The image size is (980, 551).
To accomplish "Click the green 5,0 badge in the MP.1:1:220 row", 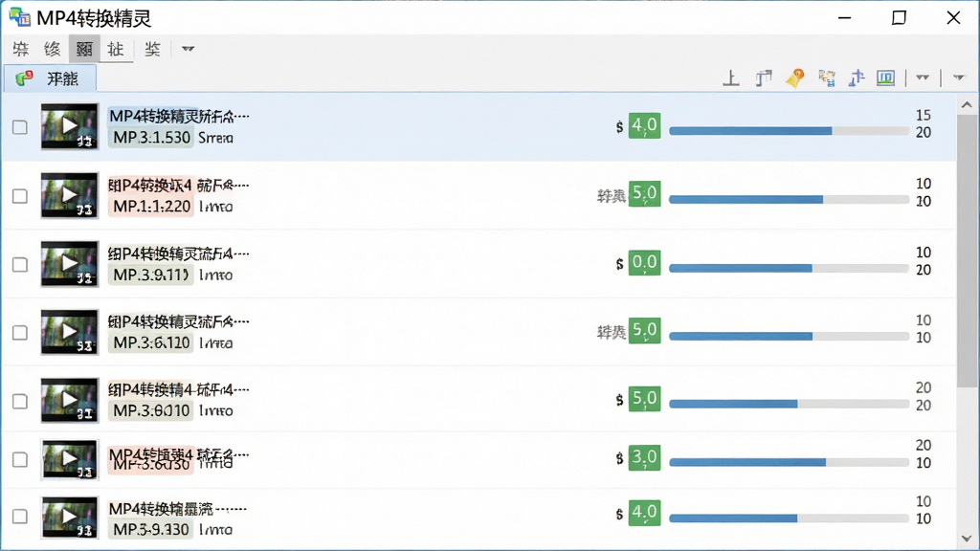I will [644, 193].
